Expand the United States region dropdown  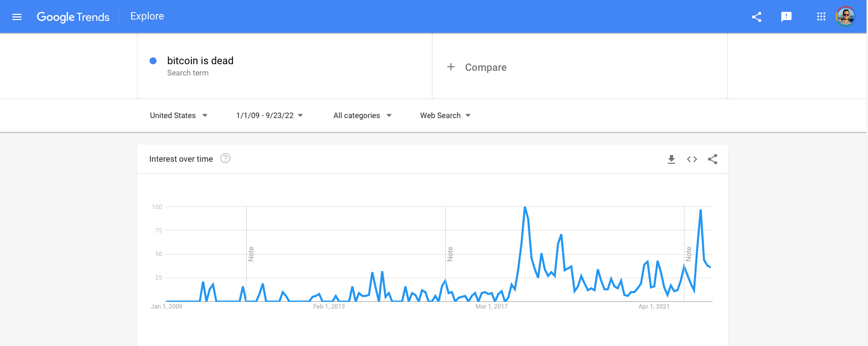click(179, 116)
